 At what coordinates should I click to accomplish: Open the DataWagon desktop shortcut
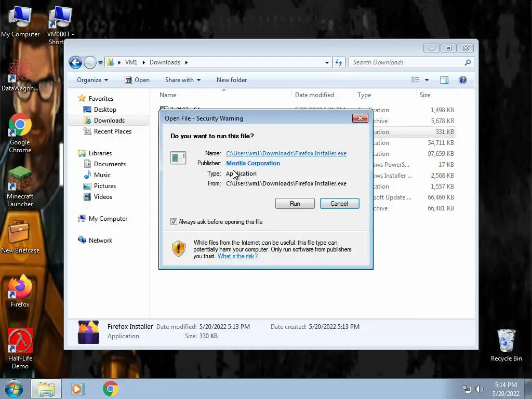click(20, 75)
